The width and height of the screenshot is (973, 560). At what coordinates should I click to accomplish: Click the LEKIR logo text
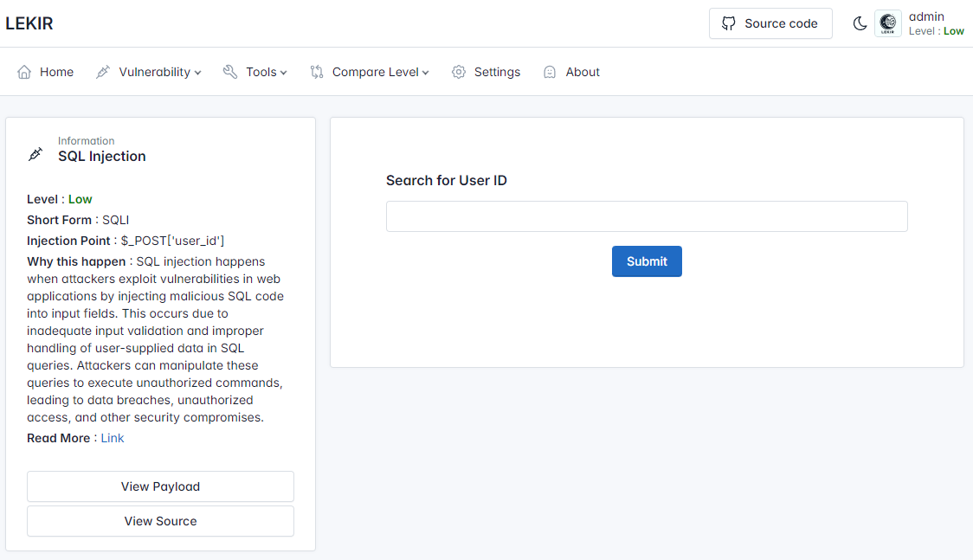[x=29, y=23]
